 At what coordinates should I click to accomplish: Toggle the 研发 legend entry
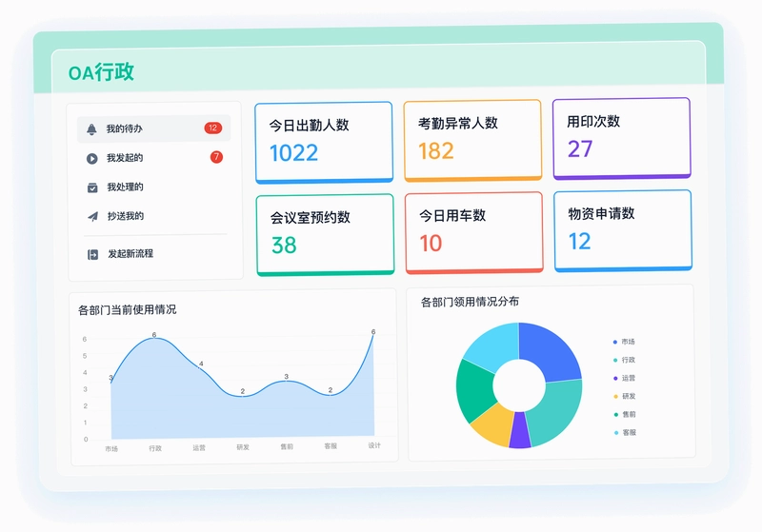click(625, 396)
